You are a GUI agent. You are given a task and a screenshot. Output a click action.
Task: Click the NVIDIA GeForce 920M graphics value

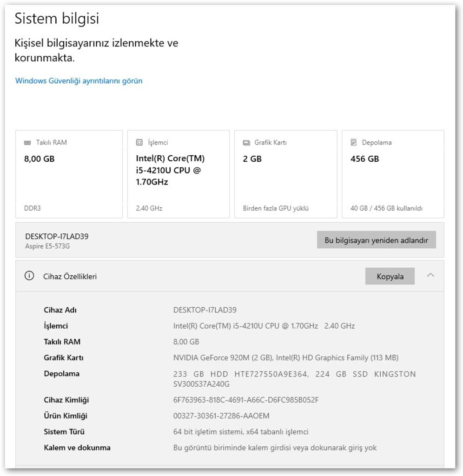286,357
